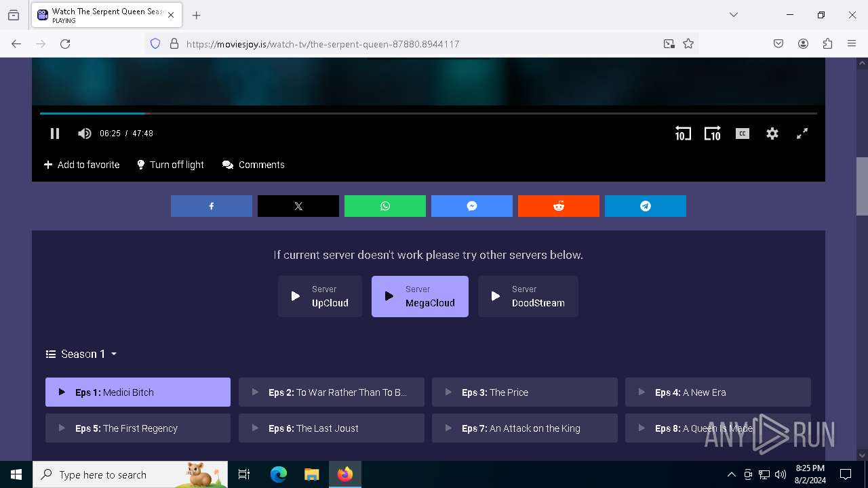Share via Messenger
Screen dimensions: 868x488
click(x=472, y=206)
